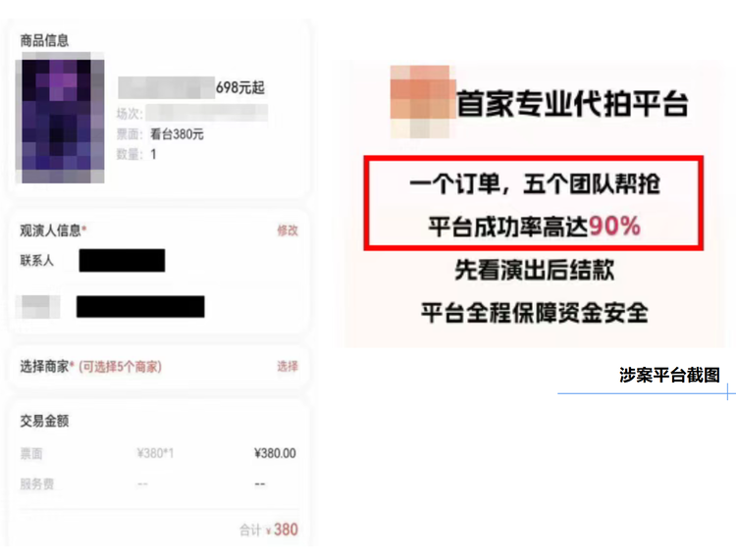Click the ¥380.00 ticket price amount

click(x=275, y=453)
